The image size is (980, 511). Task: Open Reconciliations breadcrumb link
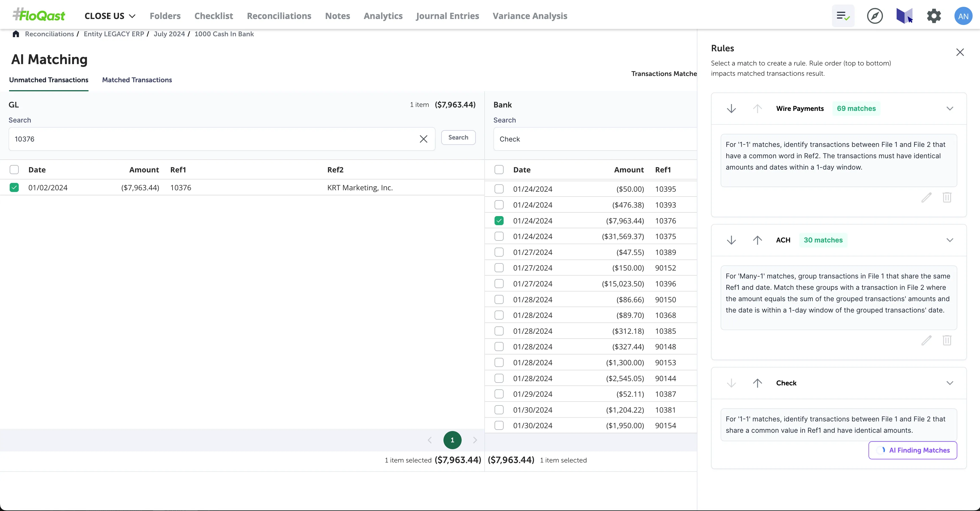[49, 34]
